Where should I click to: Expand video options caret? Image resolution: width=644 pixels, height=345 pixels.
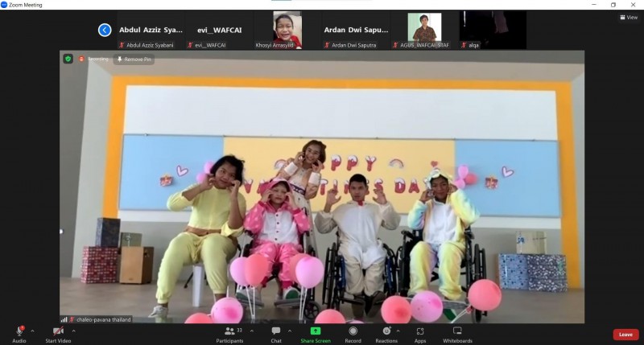tap(73, 331)
